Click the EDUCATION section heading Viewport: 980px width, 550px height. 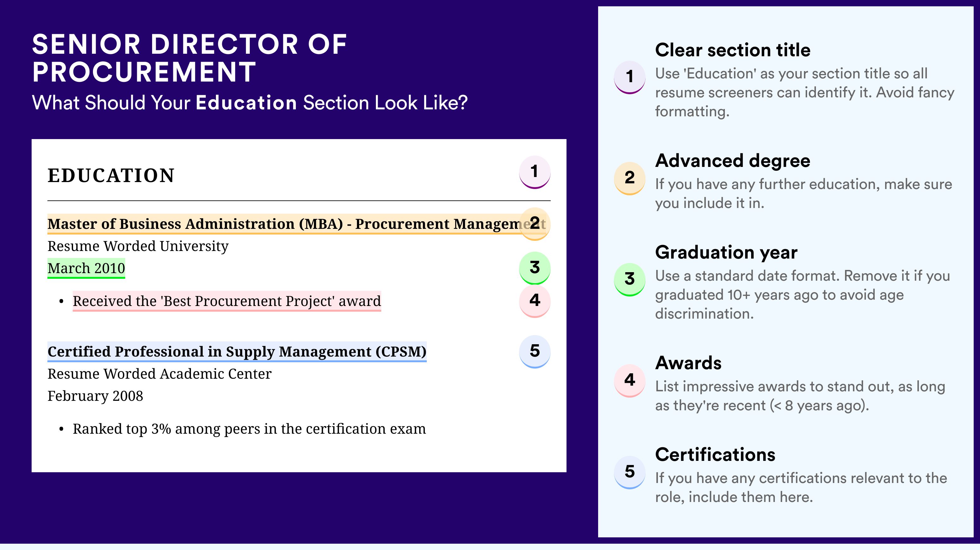pyautogui.click(x=111, y=176)
